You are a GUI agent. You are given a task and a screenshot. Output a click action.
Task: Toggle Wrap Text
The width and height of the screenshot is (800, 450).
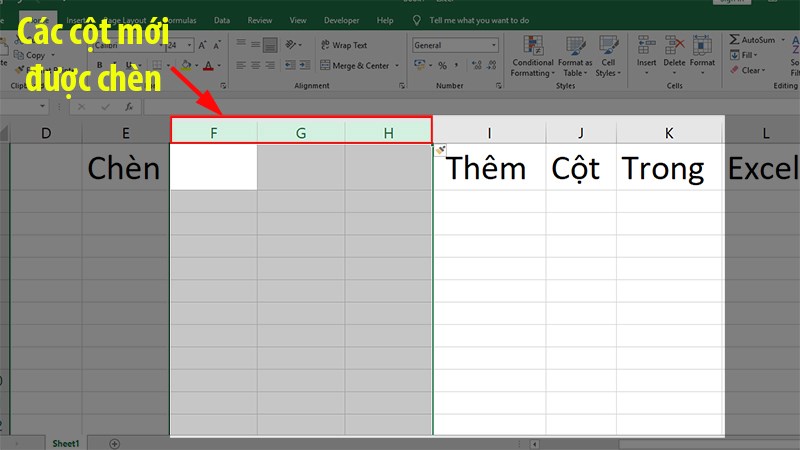344,45
